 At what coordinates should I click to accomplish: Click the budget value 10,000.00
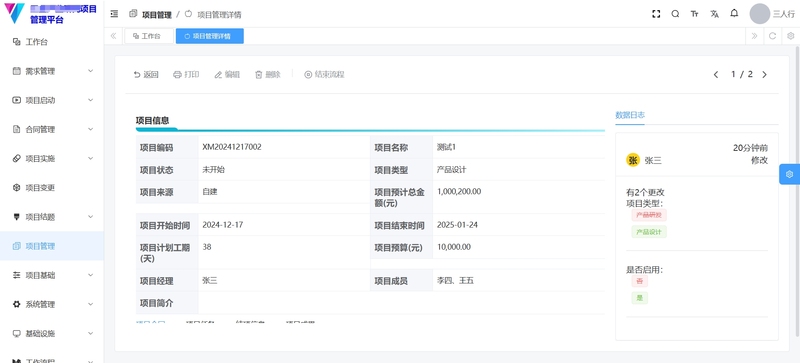pyautogui.click(x=454, y=247)
